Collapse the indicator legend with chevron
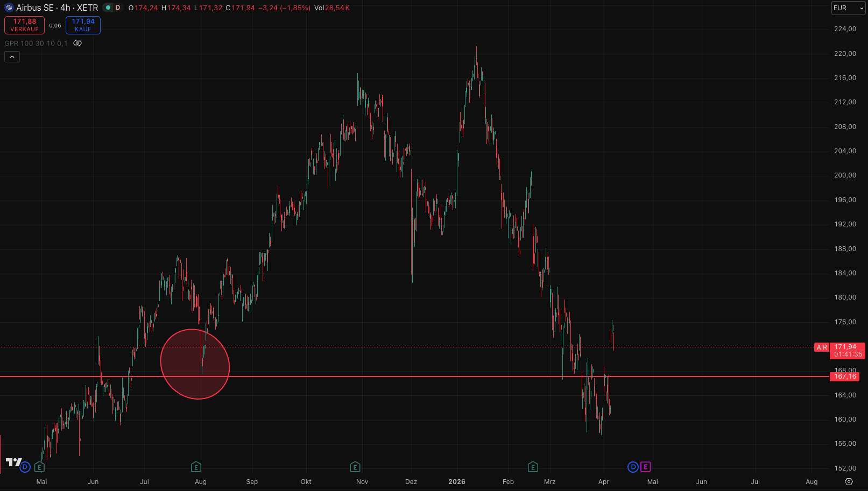Viewport: 868px width, 491px height. coord(12,56)
